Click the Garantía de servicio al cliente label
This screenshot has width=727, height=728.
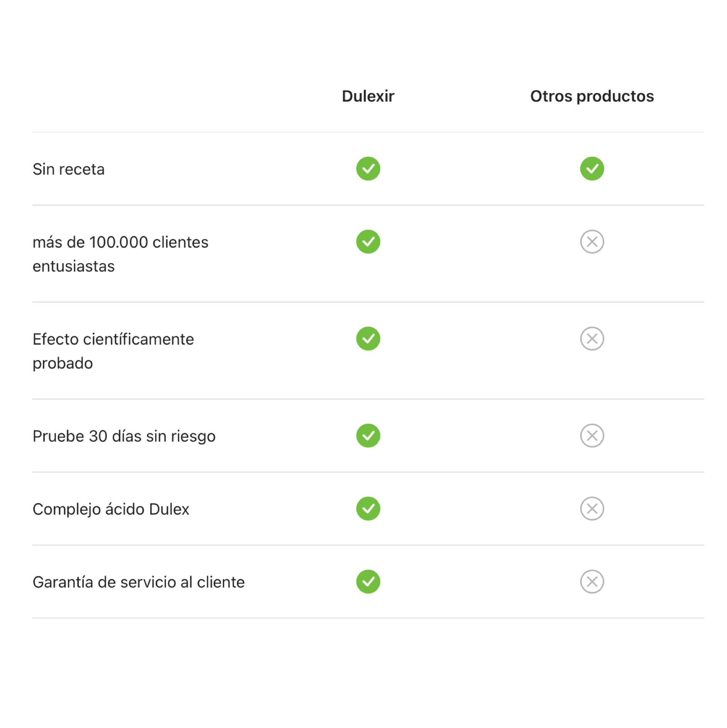point(139,582)
